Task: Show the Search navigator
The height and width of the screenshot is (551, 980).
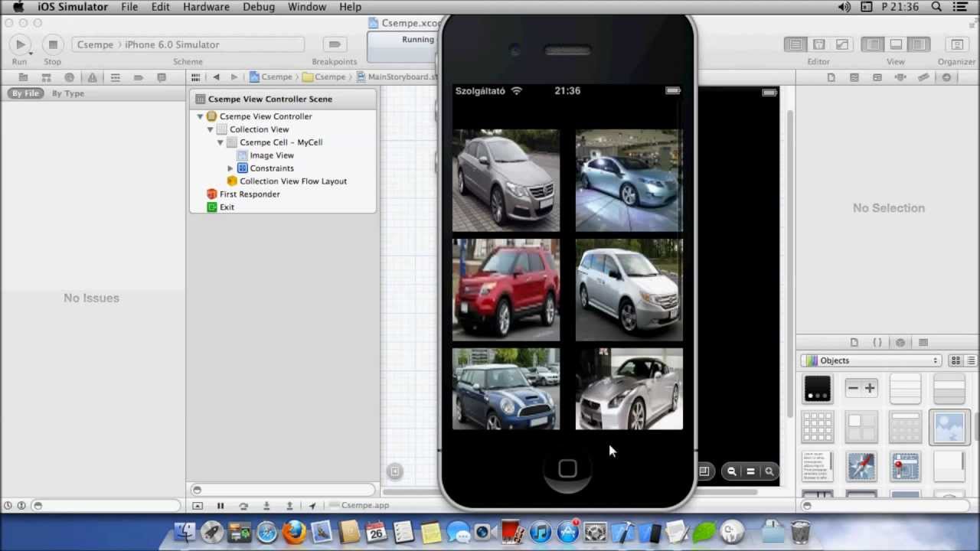Action: tap(70, 77)
